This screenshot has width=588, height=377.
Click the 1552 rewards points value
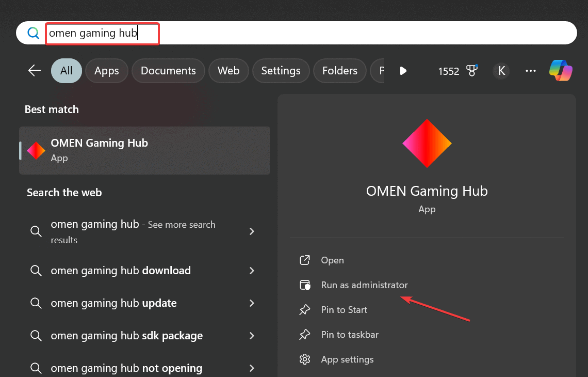(449, 71)
